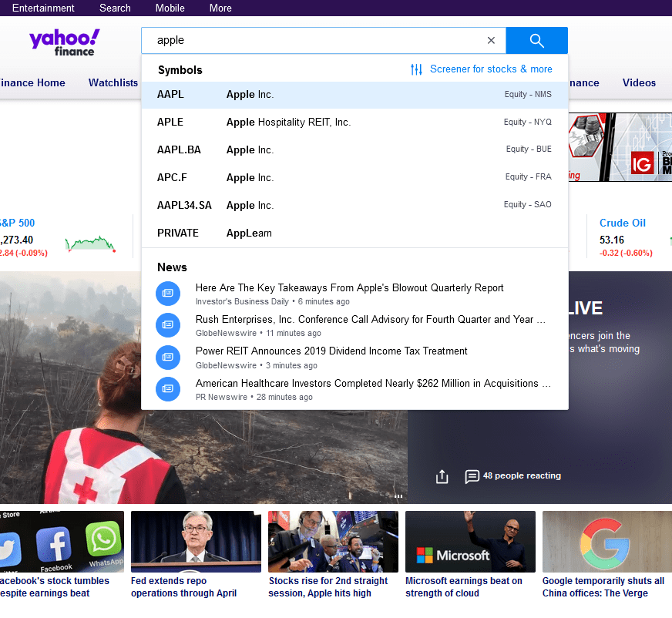Choose APLE Apple Hospitality REIT suggestion
The image size is (672, 618).
pyautogui.click(x=308, y=122)
